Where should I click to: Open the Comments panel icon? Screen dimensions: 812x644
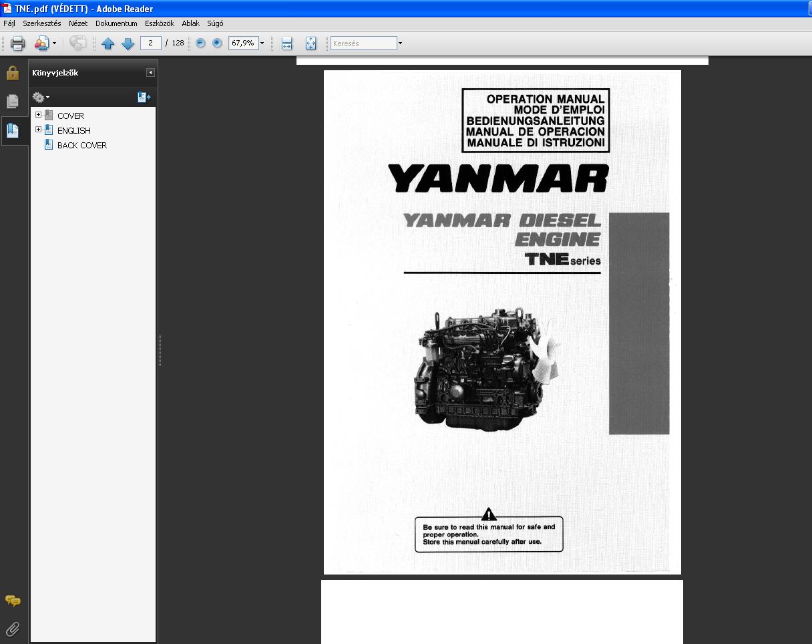click(13, 601)
